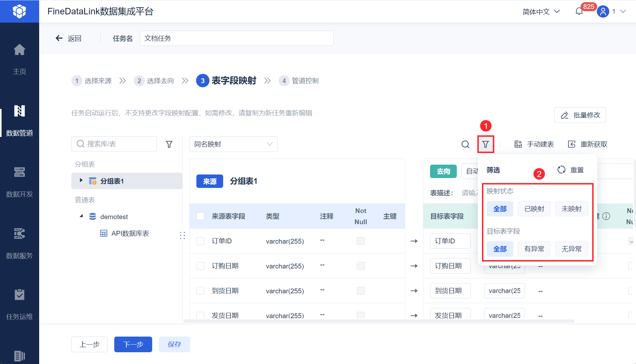Click the 重新获取 refresh icon
636x364 pixels.
[572, 144]
